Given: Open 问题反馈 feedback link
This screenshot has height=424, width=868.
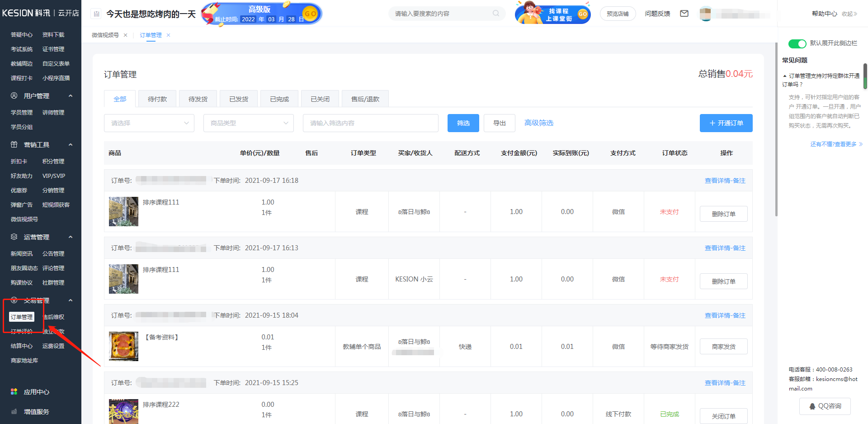Looking at the screenshot, I should pyautogui.click(x=657, y=14).
